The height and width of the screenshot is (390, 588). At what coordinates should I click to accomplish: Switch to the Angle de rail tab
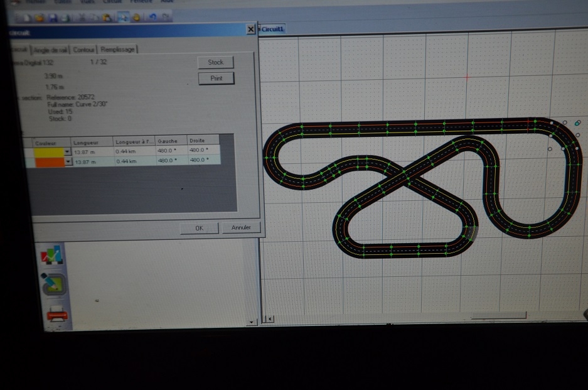pos(51,50)
